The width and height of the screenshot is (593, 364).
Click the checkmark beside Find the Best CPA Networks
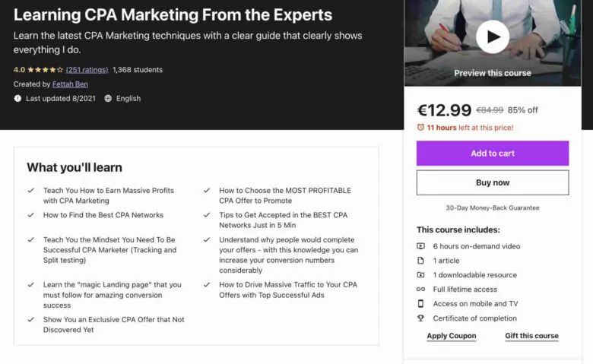30,215
